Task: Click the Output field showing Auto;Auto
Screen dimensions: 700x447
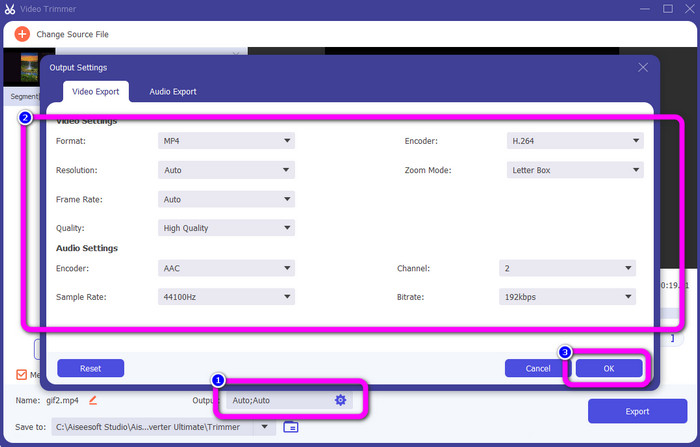Action: [289, 400]
